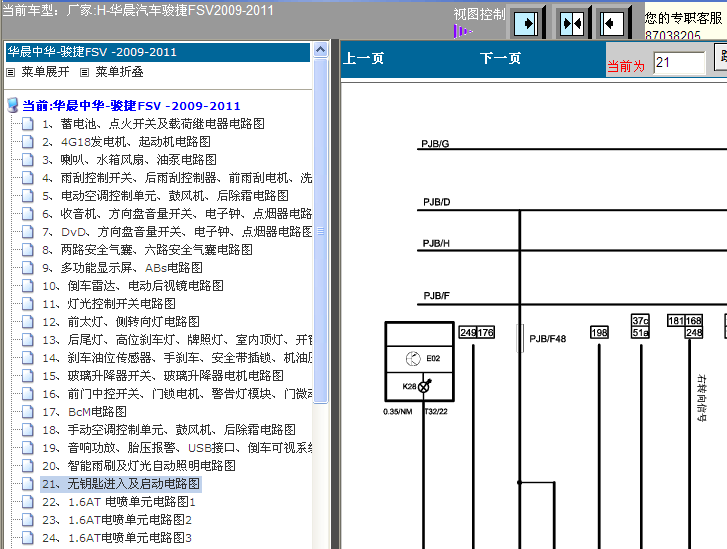Click page icon for item 22 1.6AT 电喷单元电路图1
727x549 pixels.
28,502
